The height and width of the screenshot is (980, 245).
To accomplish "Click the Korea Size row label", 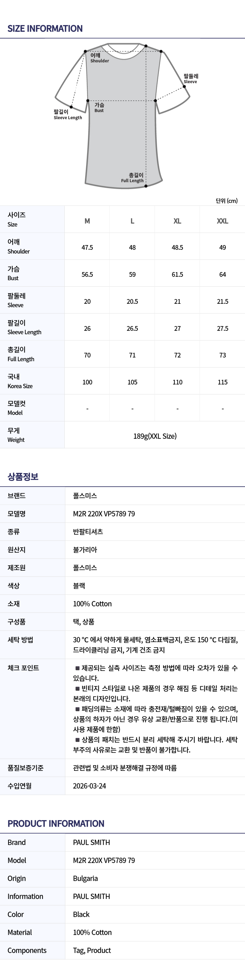I will [x=20, y=381].
